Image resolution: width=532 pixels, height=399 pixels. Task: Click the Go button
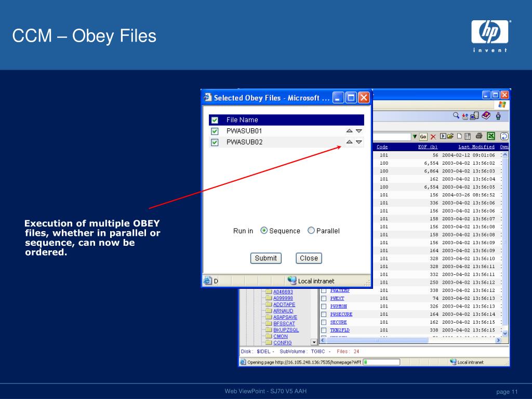423,137
